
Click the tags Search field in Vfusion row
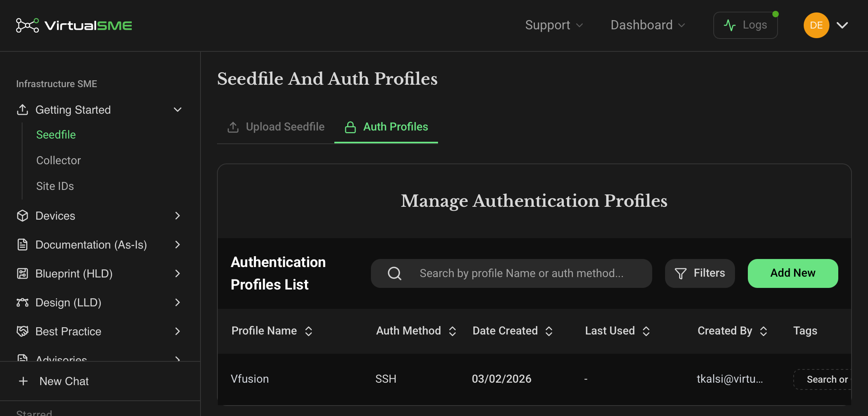tap(822, 379)
